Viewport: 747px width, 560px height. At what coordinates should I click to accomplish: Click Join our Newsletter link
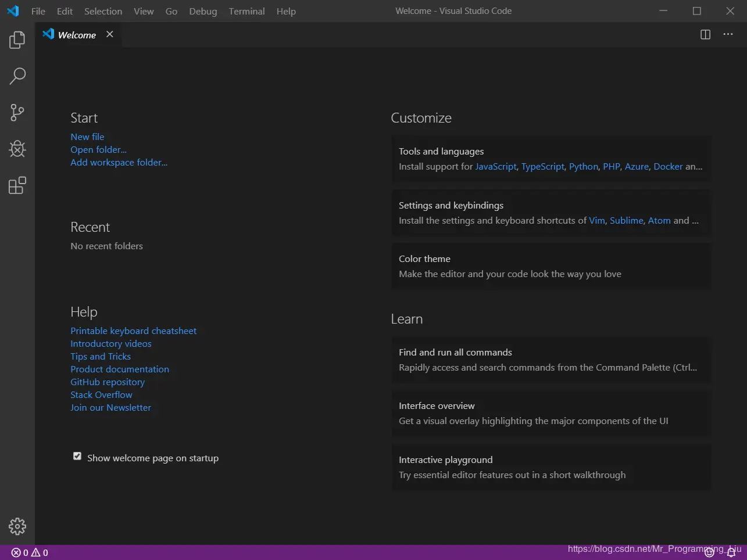tap(110, 407)
